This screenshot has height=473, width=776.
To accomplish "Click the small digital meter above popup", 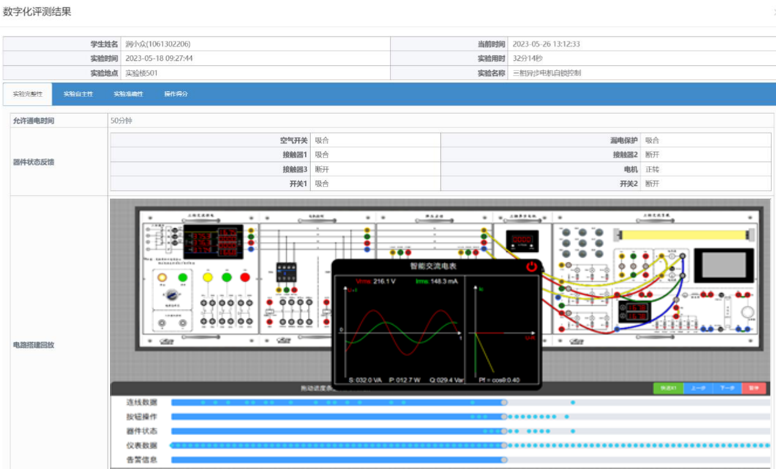I will point(521,240).
